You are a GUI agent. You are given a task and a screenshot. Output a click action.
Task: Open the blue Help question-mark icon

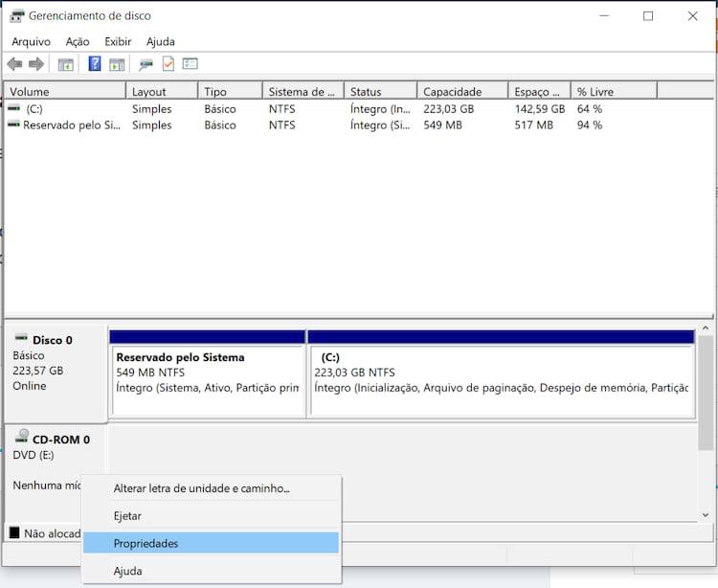[x=95, y=63]
